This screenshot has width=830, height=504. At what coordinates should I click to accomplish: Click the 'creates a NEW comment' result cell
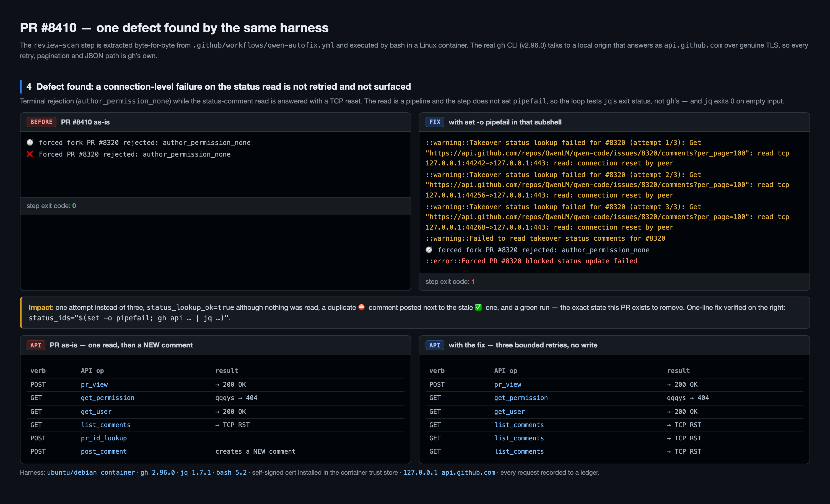click(255, 451)
